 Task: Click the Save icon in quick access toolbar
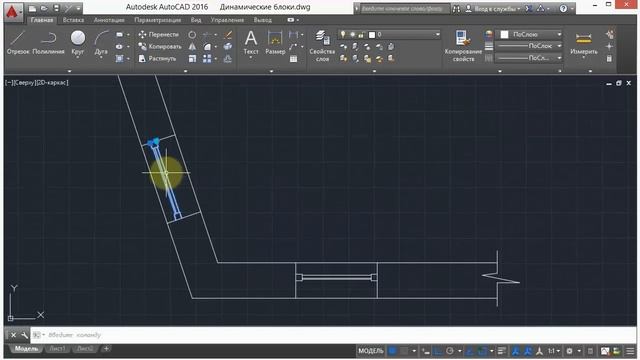[56, 8]
